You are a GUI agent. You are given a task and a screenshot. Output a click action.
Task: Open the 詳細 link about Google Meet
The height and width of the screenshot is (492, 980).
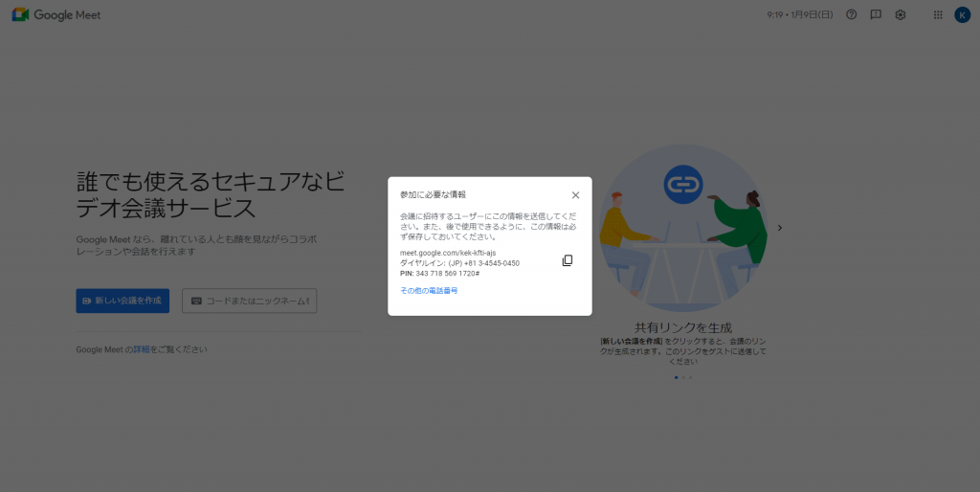[x=141, y=349]
